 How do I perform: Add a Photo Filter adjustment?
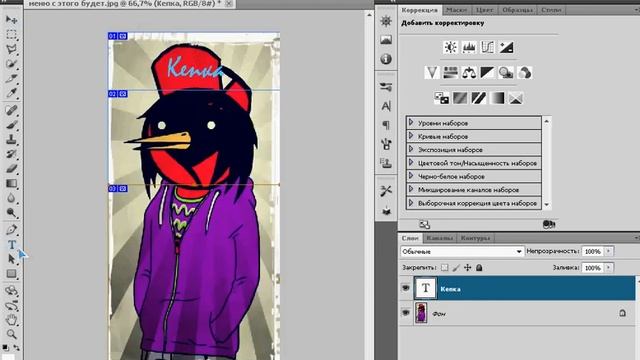[506, 73]
